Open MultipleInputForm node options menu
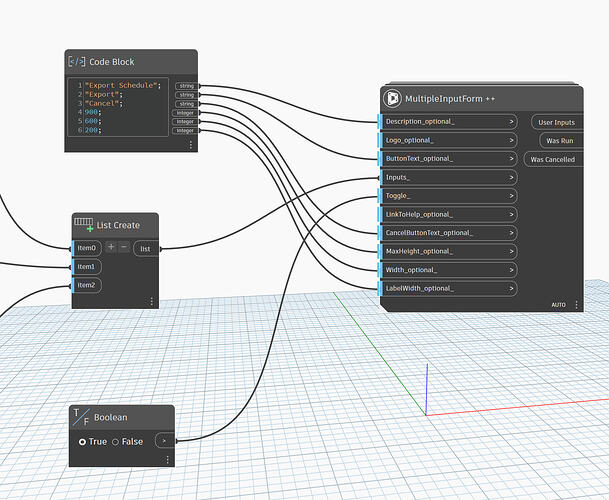 (x=575, y=304)
